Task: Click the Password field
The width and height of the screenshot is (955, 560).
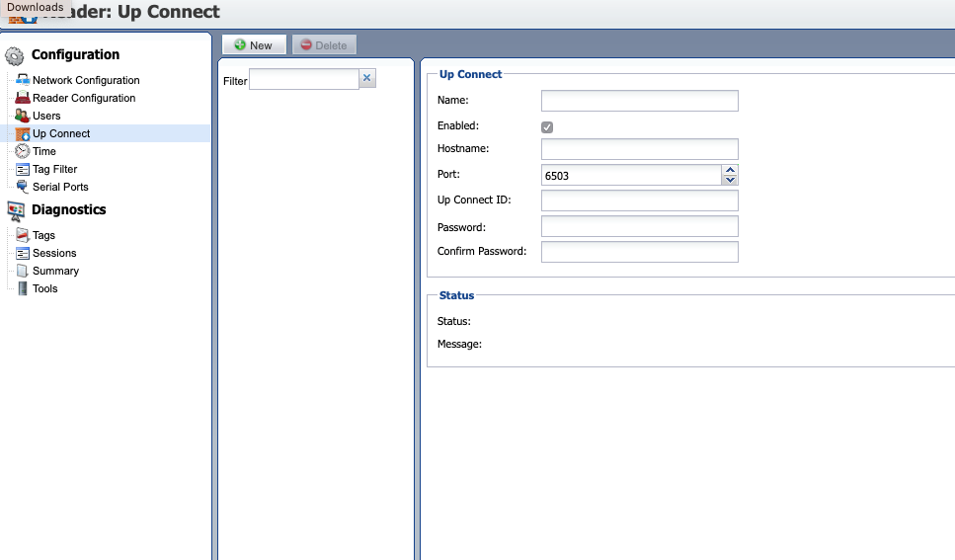Action: tap(640, 226)
